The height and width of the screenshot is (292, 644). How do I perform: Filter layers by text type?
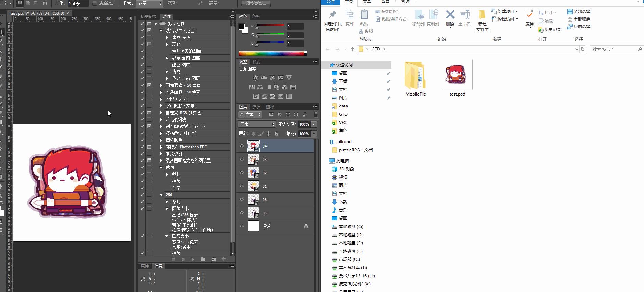click(288, 115)
